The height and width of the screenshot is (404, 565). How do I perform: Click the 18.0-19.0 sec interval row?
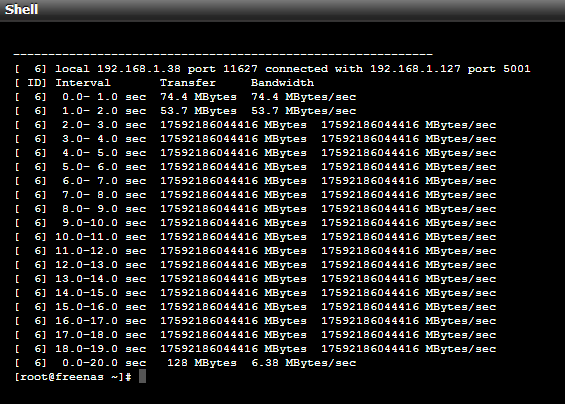click(x=255, y=349)
